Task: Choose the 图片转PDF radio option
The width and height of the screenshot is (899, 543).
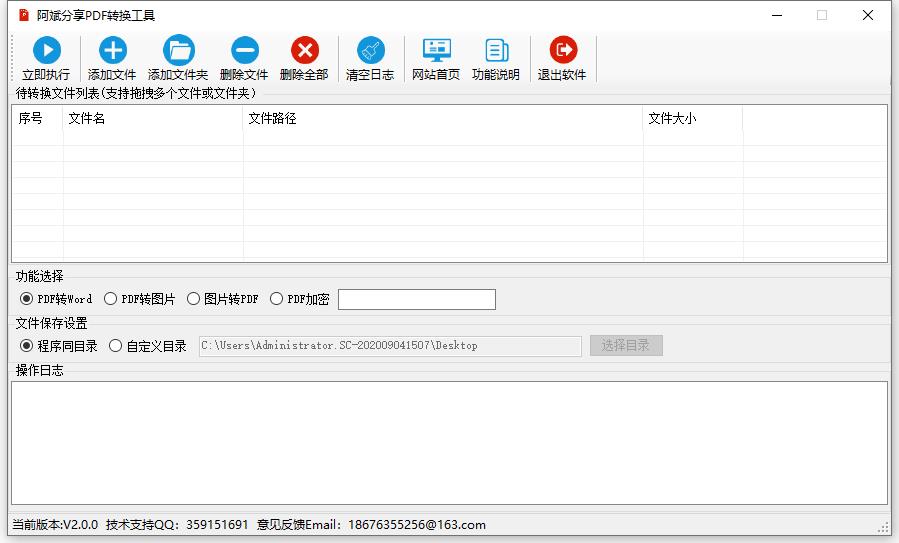Action: [x=194, y=299]
